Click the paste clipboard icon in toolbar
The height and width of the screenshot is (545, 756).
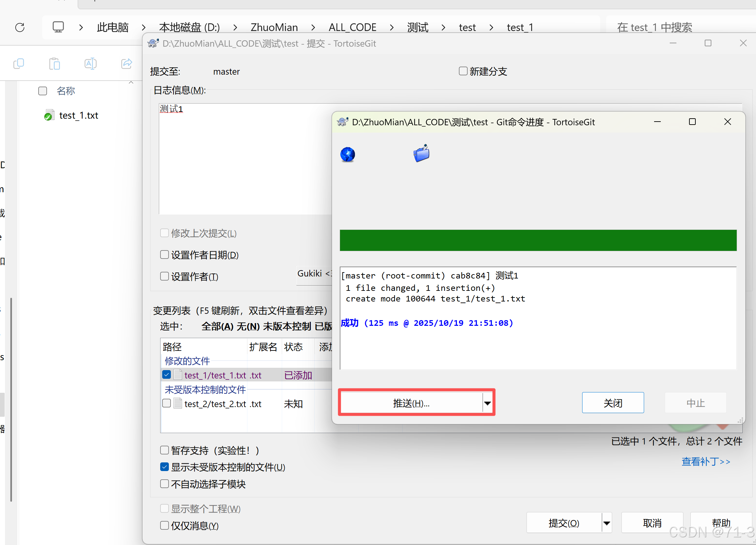55,63
